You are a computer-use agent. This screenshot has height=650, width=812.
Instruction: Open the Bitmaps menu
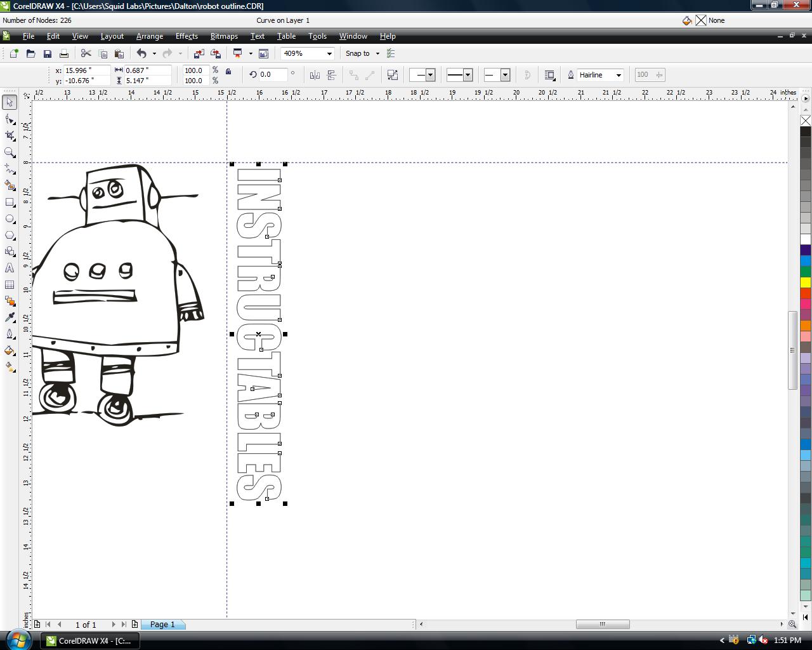coord(224,36)
